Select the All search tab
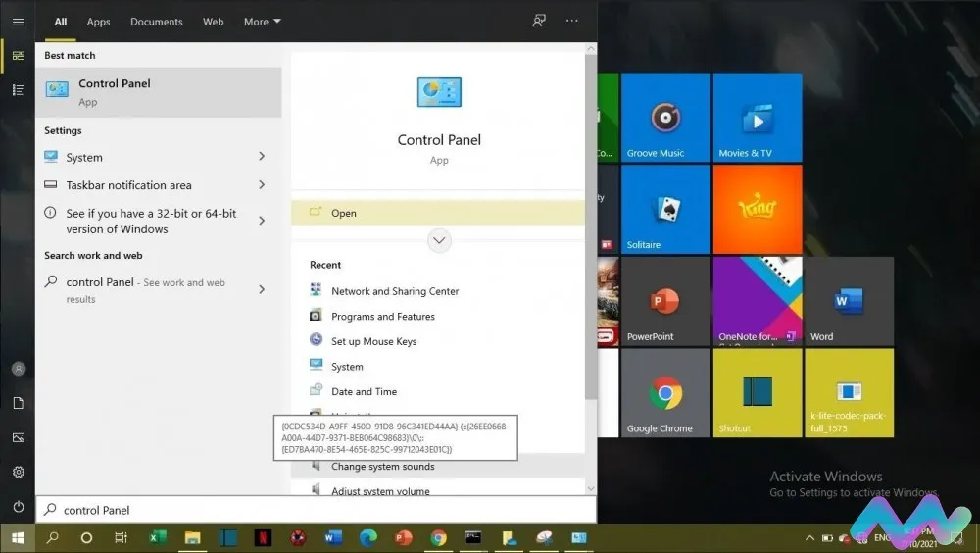980x553 pixels. coord(61,22)
